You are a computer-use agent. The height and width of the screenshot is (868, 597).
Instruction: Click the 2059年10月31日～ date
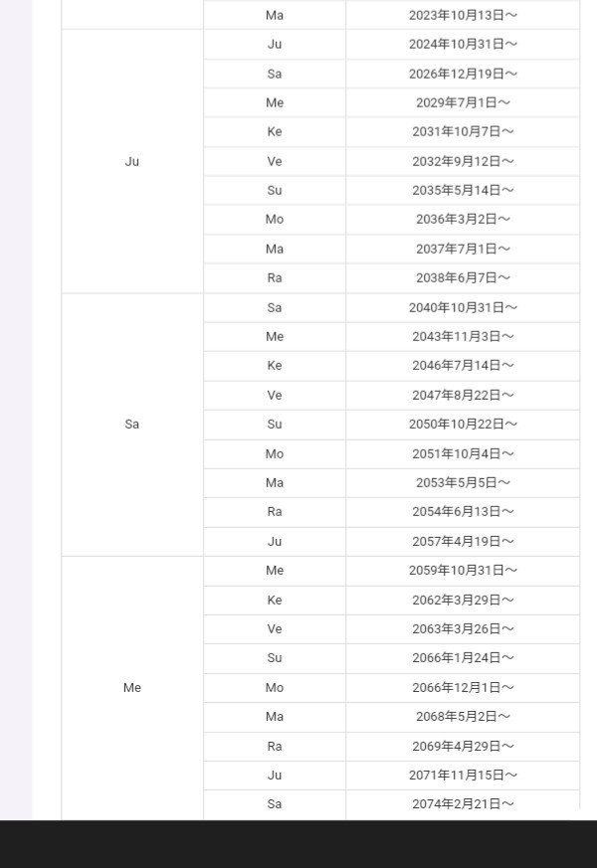coord(463,570)
